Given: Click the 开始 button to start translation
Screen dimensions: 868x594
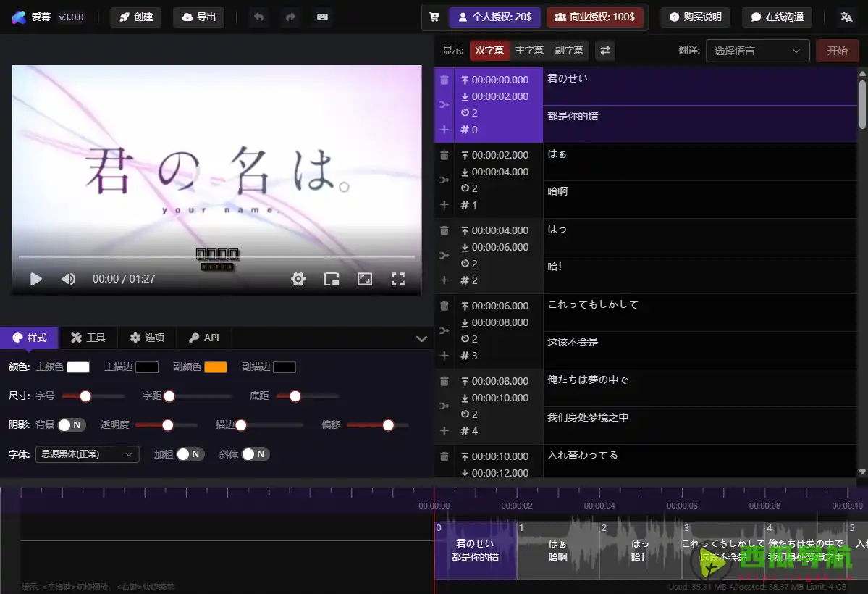Looking at the screenshot, I should click(x=837, y=51).
